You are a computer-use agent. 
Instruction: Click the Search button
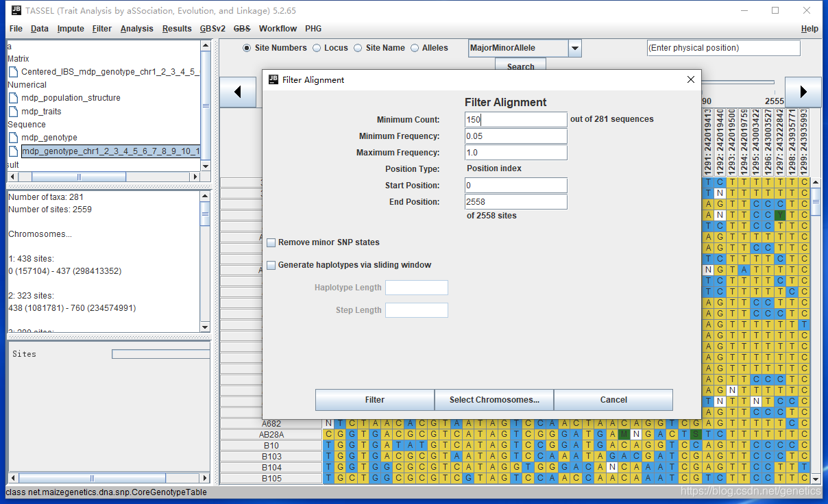pyautogui.click(x=520, y=66)
